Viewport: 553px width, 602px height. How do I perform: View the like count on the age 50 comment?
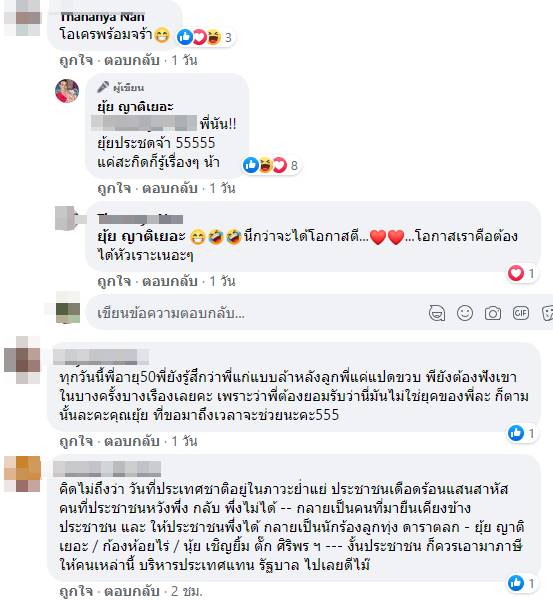coord(522,433)
